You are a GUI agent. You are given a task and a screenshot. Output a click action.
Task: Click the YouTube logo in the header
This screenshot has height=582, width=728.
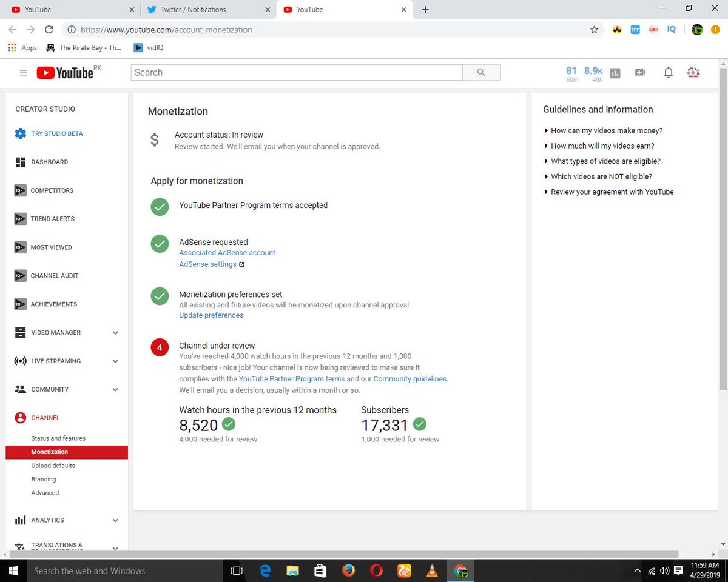[x=65, y=73]
